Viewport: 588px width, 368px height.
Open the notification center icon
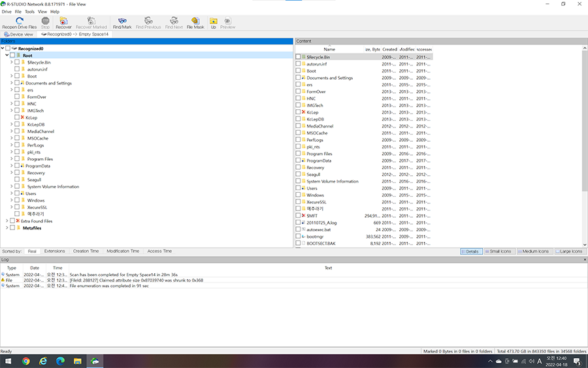point(578,361)
